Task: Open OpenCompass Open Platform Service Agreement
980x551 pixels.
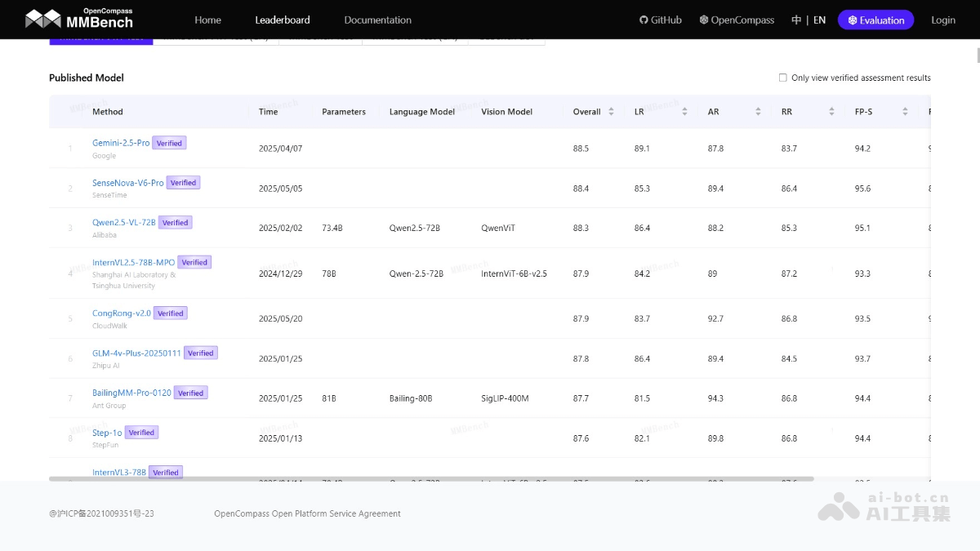Action: click(x=307, y=513)
